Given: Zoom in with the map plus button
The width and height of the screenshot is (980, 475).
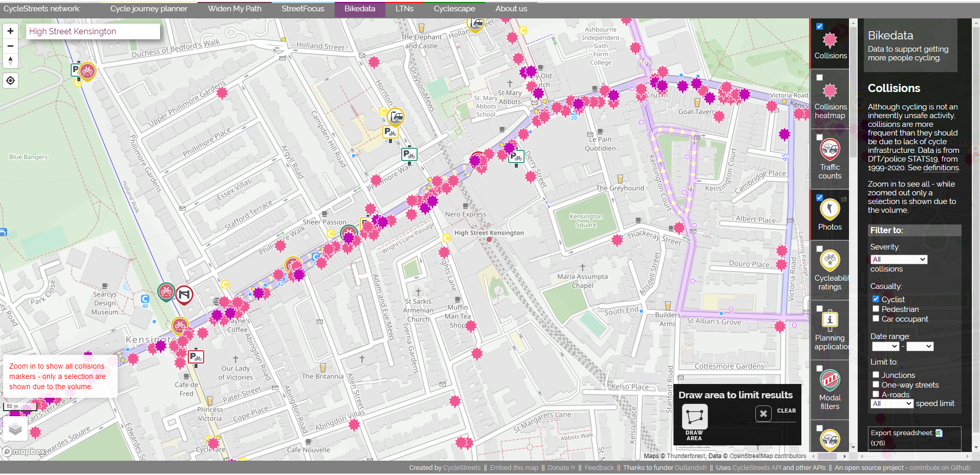Looking at the screenshot, I should 10,31.
